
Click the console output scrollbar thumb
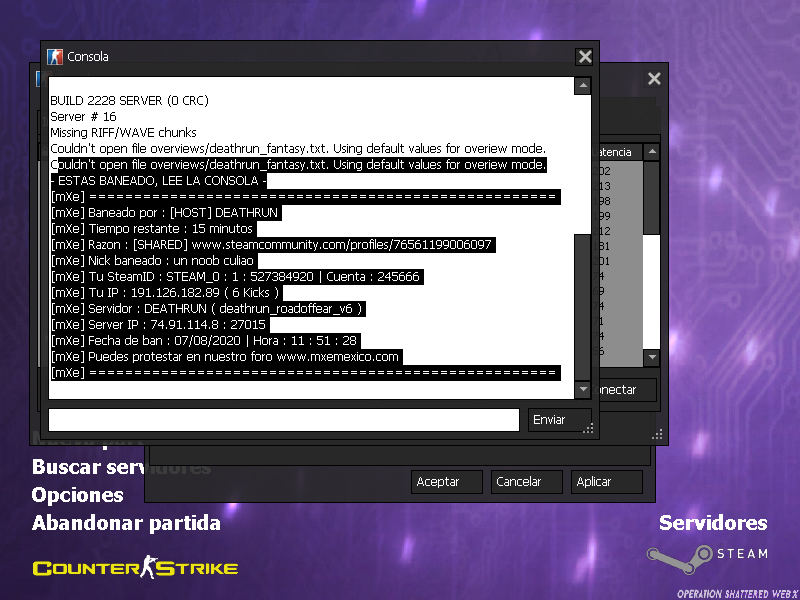coord(583,308)
